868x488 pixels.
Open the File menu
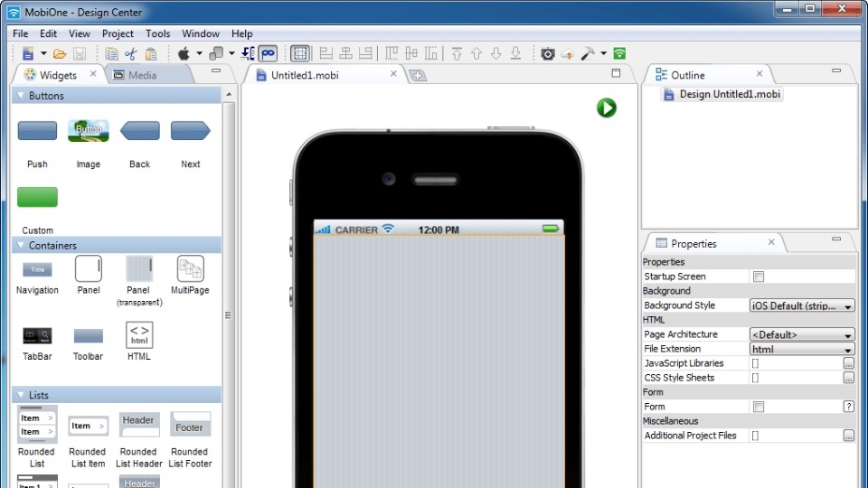[21, 33]
